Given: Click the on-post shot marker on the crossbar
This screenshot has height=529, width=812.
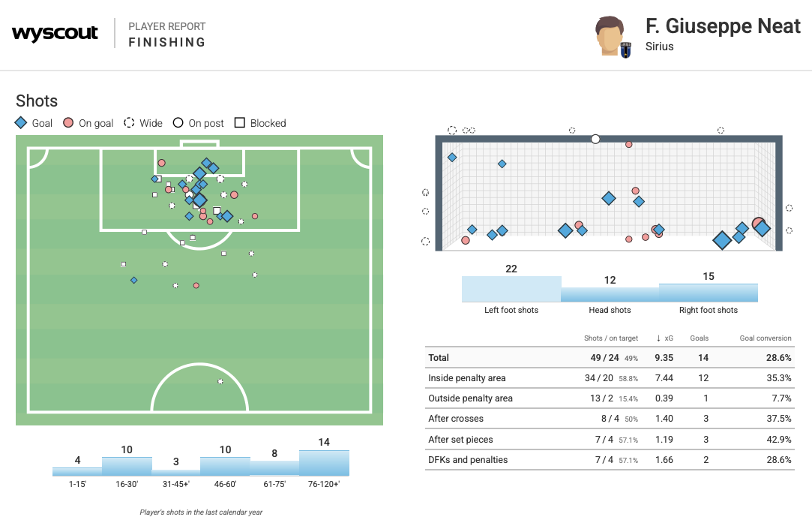Looking at the screenshot, I should coord(595,139).
